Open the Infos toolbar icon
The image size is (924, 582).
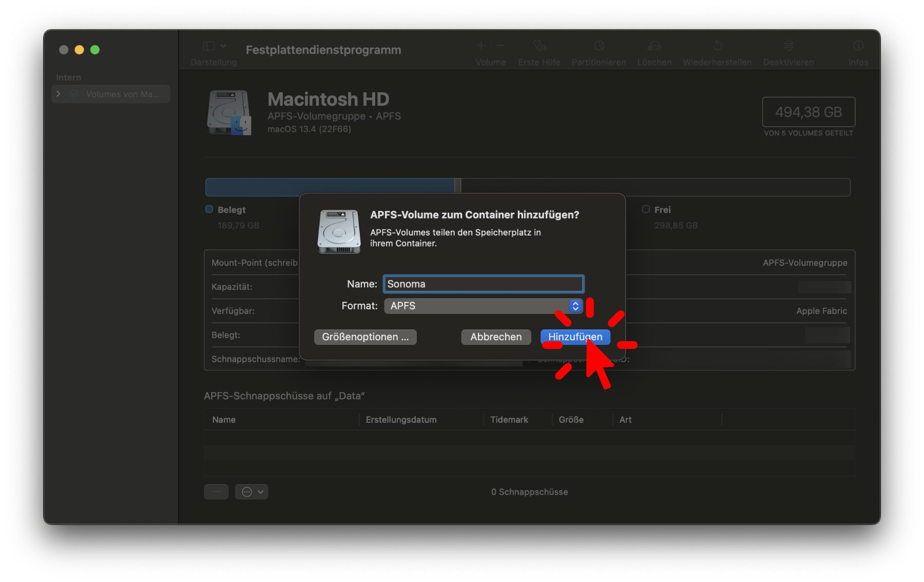coord(858,46)
